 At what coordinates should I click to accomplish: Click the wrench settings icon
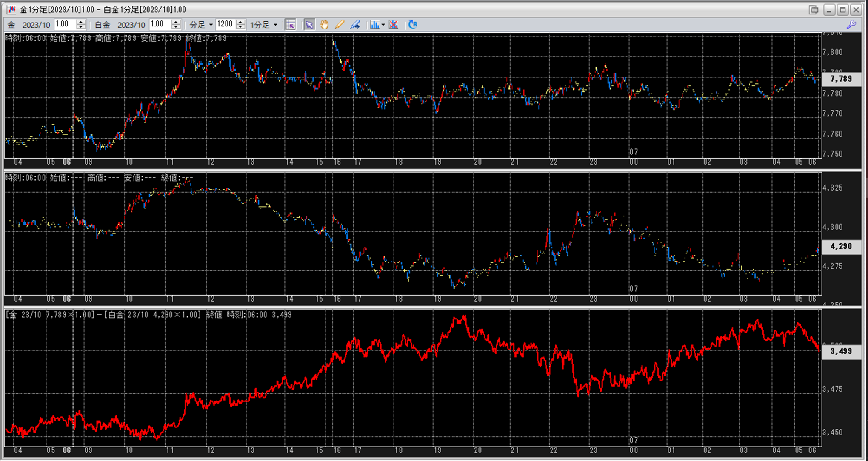click(x=851, y=25)
